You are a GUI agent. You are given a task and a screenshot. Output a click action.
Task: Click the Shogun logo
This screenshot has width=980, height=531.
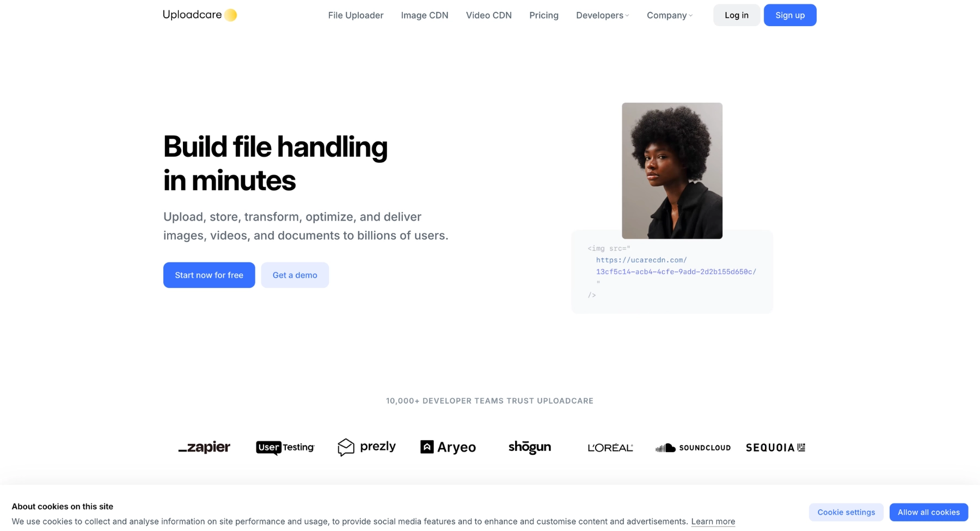530,447
